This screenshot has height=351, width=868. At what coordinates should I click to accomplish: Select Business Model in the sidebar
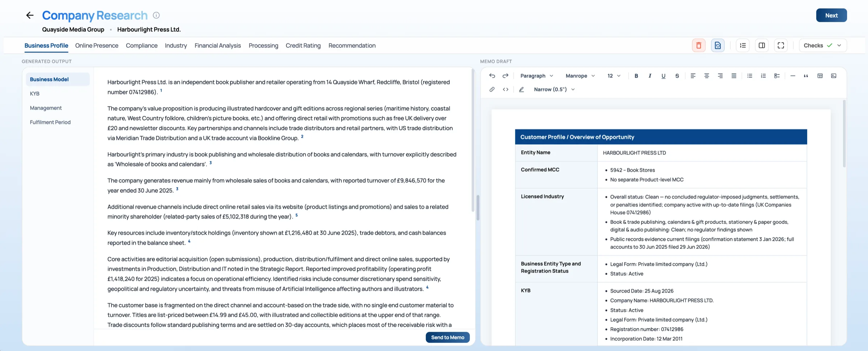coord(58,79)
